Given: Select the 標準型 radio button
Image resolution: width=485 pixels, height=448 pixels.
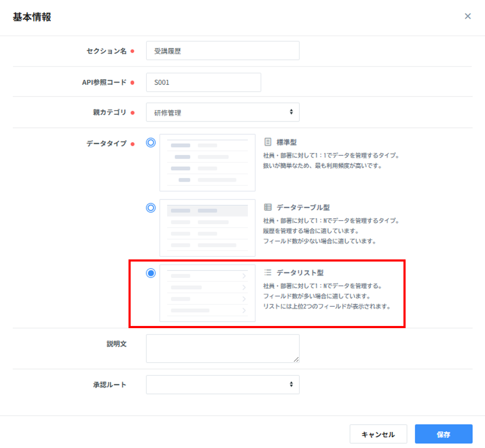Looking at the screenshot, I should [x=151, y=143].
